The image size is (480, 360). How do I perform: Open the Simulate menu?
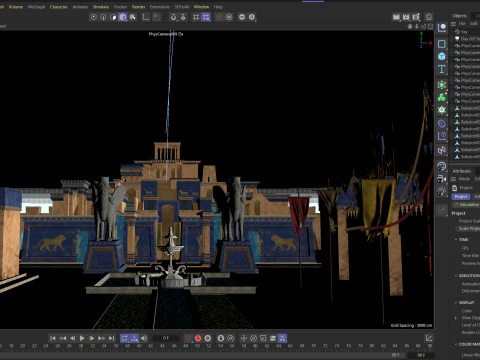pyautogui.click(x=101, y=7)
